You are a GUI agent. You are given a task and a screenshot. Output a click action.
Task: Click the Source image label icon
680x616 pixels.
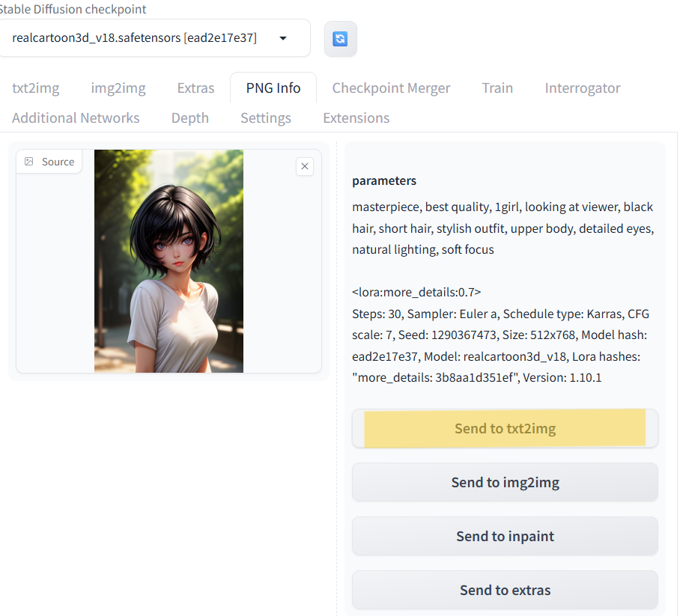click(29, 162)
